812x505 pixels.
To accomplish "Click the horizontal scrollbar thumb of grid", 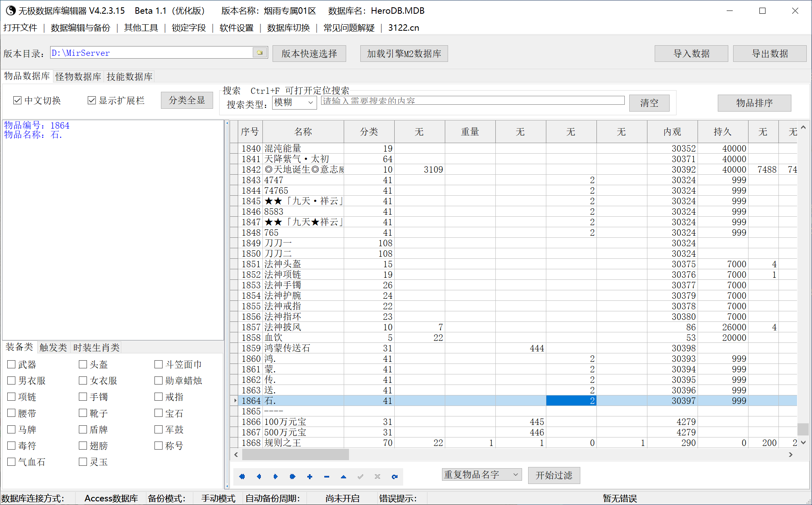I will 295,454.
